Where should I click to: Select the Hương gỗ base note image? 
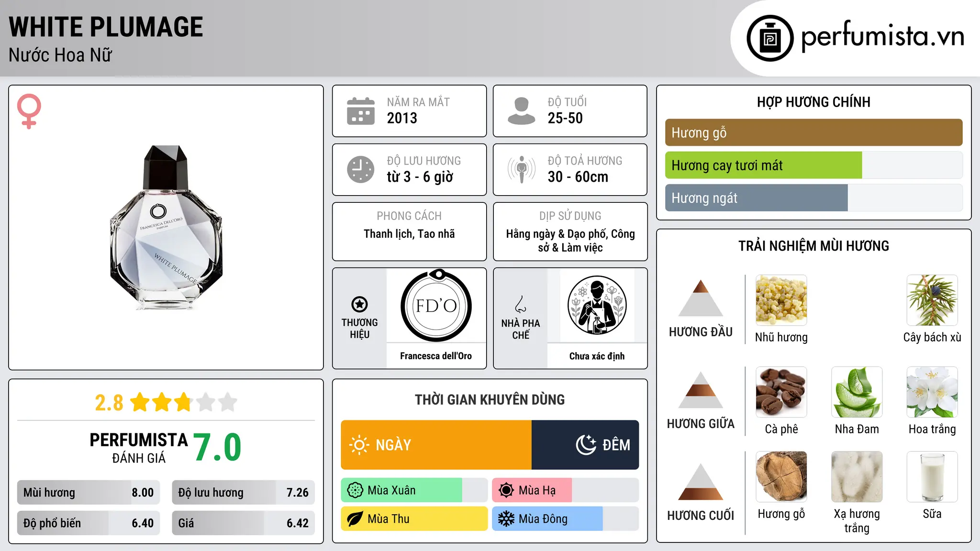781,477
